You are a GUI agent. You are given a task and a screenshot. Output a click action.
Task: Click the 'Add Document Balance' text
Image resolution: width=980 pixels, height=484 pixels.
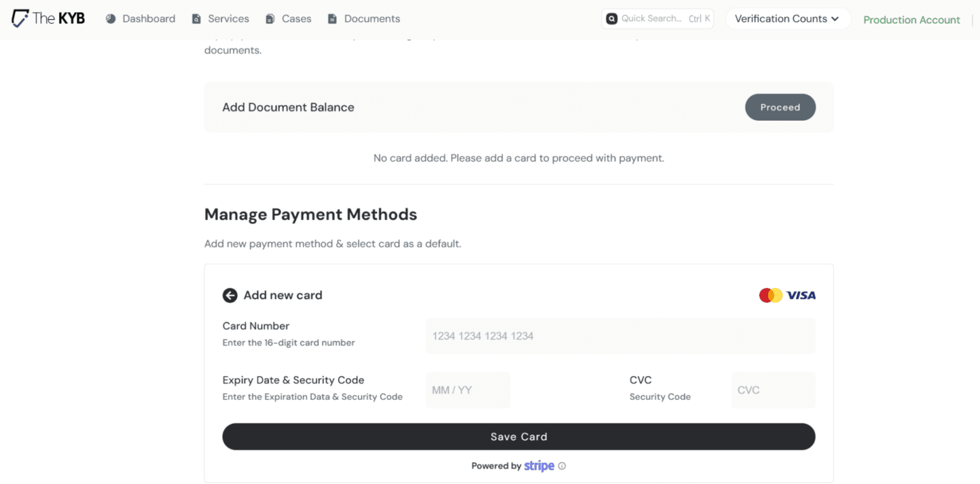pyautogui.click(x=288, y=107)
